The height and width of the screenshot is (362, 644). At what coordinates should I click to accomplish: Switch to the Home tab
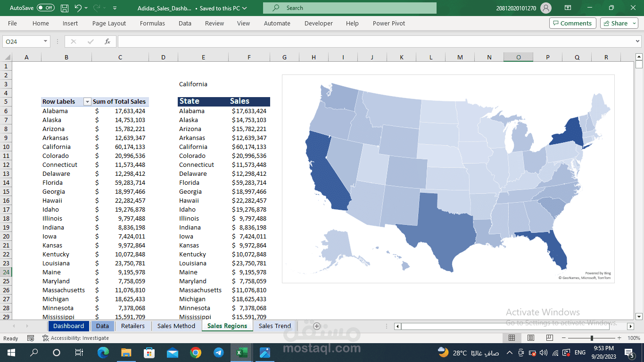[41, 23]
